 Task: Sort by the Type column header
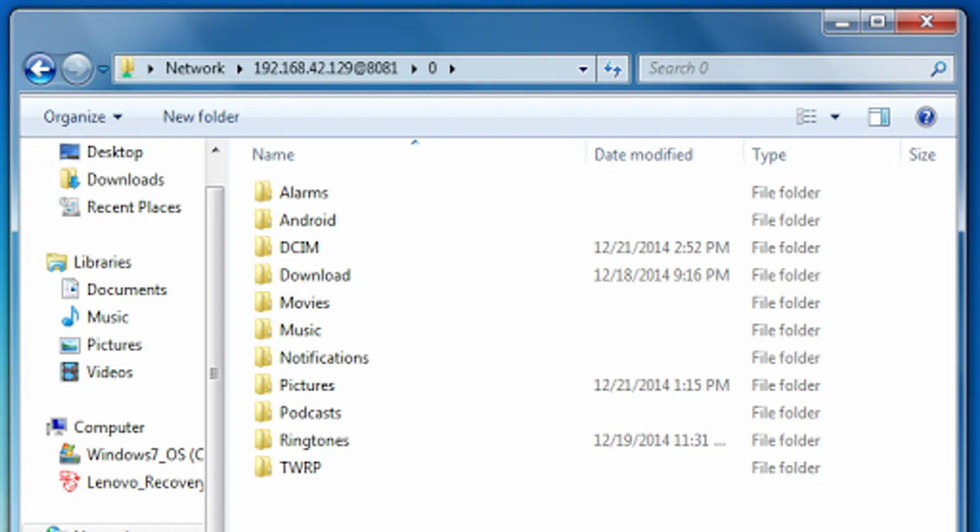pyautogui.click(x=769, y=155)
